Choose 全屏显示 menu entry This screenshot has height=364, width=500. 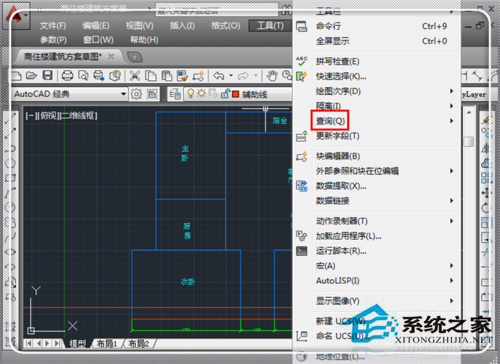pyautogui.click(x=376, y=41)
